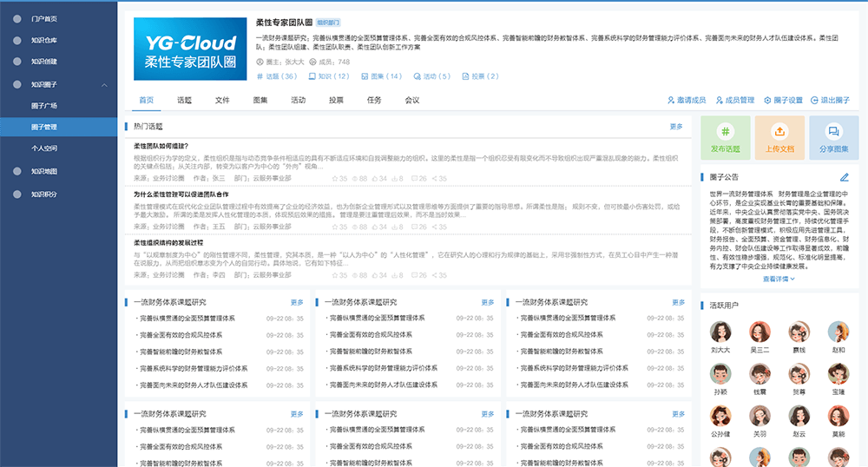Click 更多 in the 热门话题 section
Screen dimensions: 868x467
point(676,127)
